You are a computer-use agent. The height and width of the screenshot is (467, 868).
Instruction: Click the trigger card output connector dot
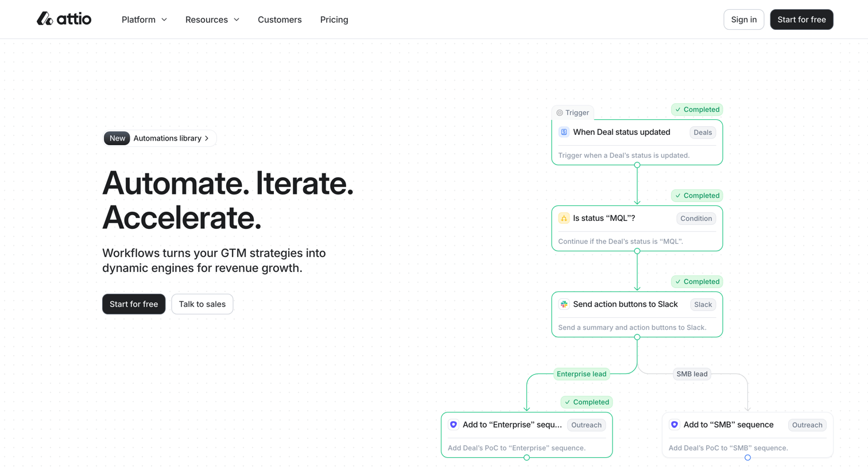(637, 165)
